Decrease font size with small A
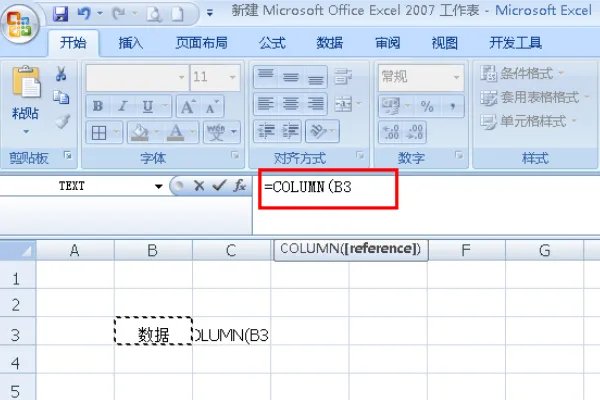The width and height of the screenshot is (600, 400). click(x=212, y=106)
